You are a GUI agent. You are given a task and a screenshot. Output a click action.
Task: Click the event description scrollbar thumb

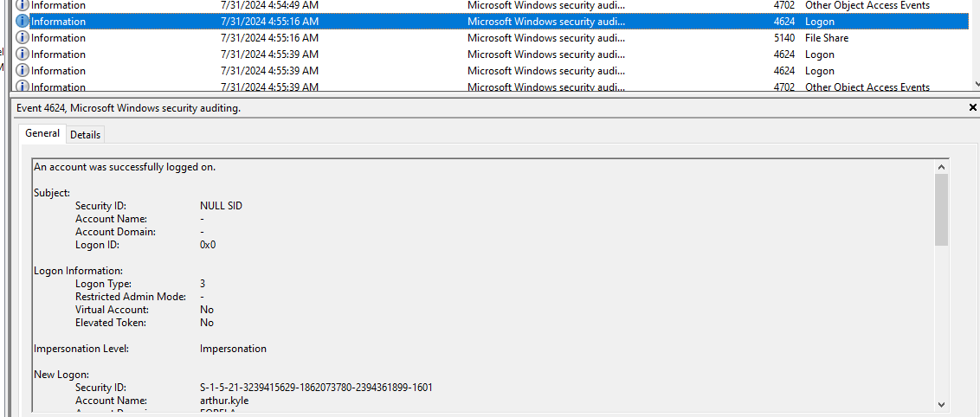pyautogui.click(x=941, y=208)
